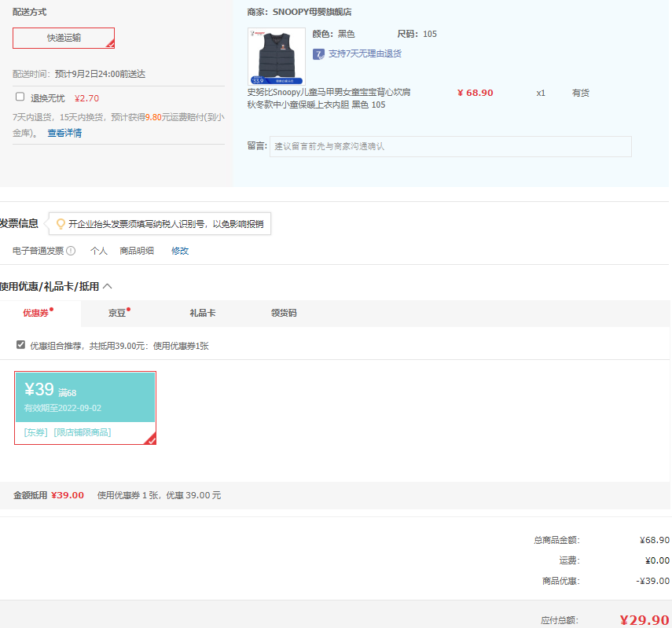672x628 pixels.
Task: Click the 运费 ¥0.00 value
Action: click(657, 560)
